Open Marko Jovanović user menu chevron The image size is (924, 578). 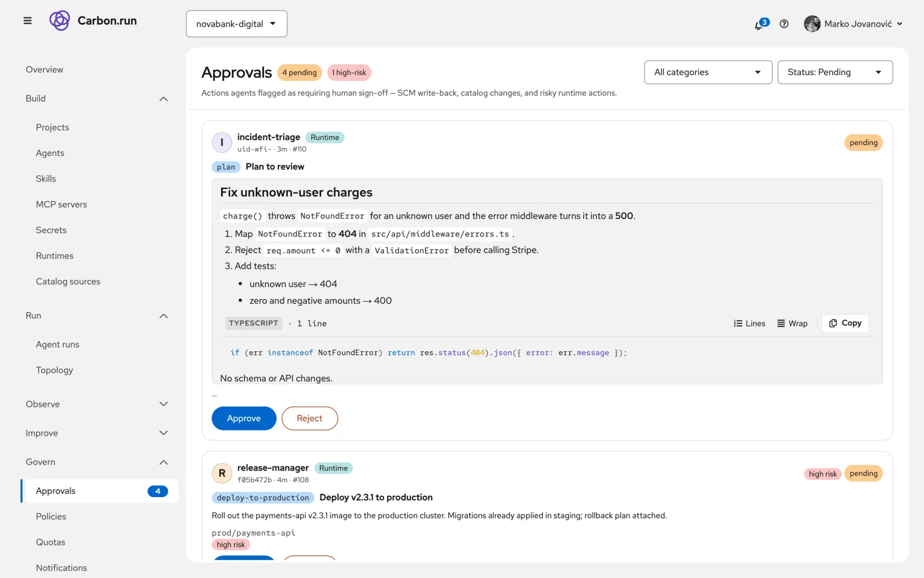[900, 24]
